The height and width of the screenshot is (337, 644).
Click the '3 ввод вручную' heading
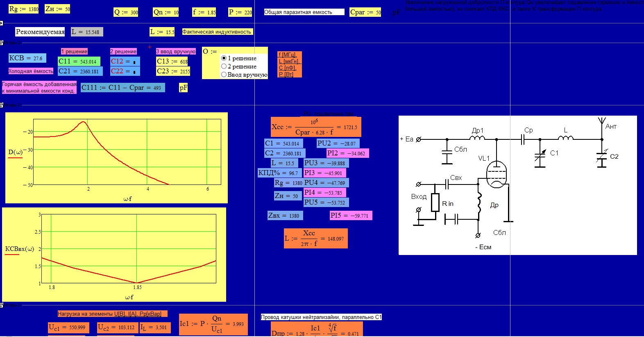[x=176, y=51]
